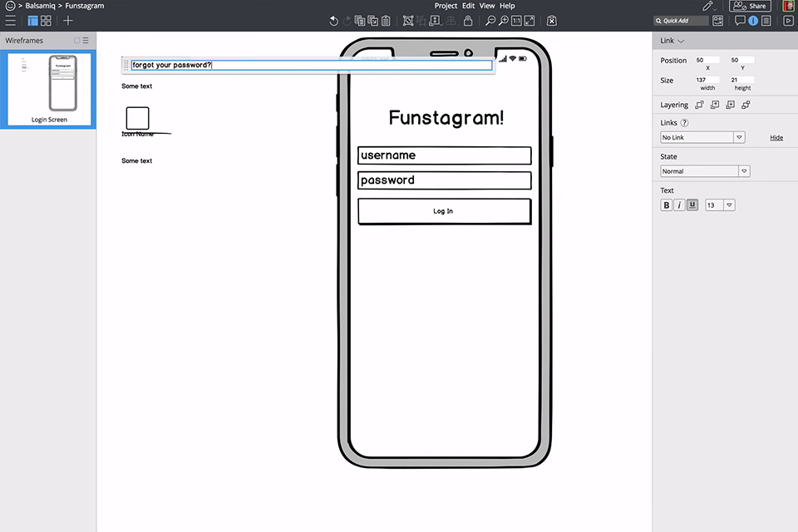Click the Position Y field
The width and height of the screenshot is (798, 532).
[x=742, y=60]
